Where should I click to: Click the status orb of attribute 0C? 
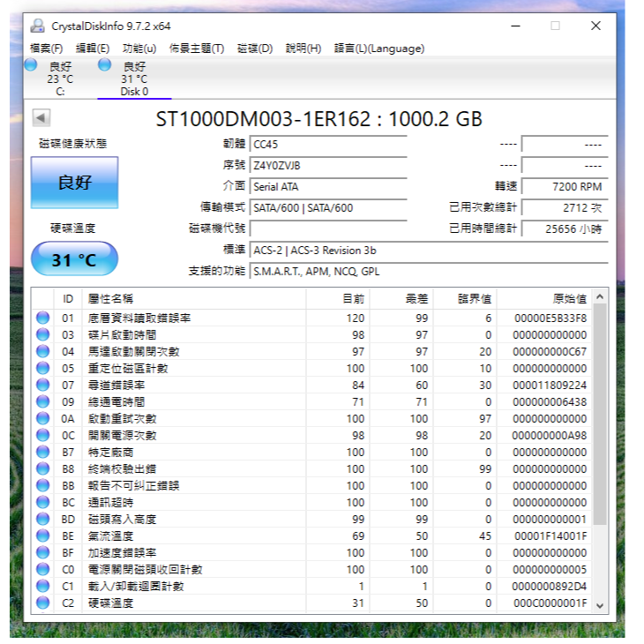pos(42,436)
